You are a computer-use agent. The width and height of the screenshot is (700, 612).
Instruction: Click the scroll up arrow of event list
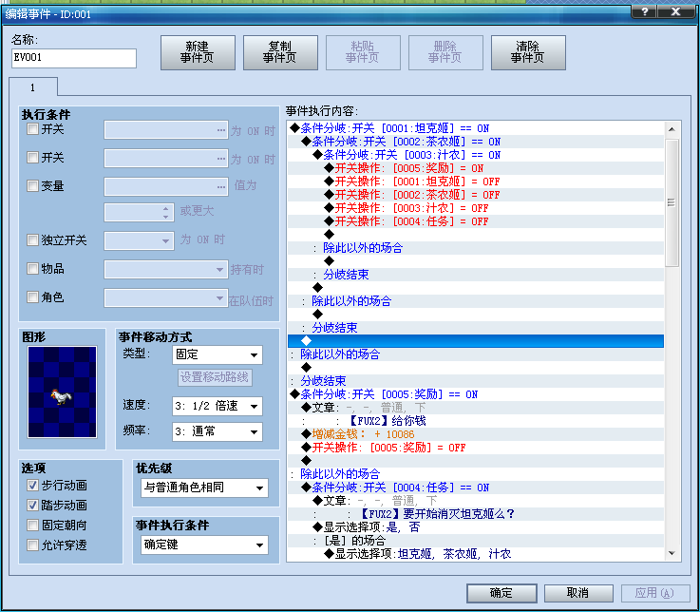(x=672, y=129)
